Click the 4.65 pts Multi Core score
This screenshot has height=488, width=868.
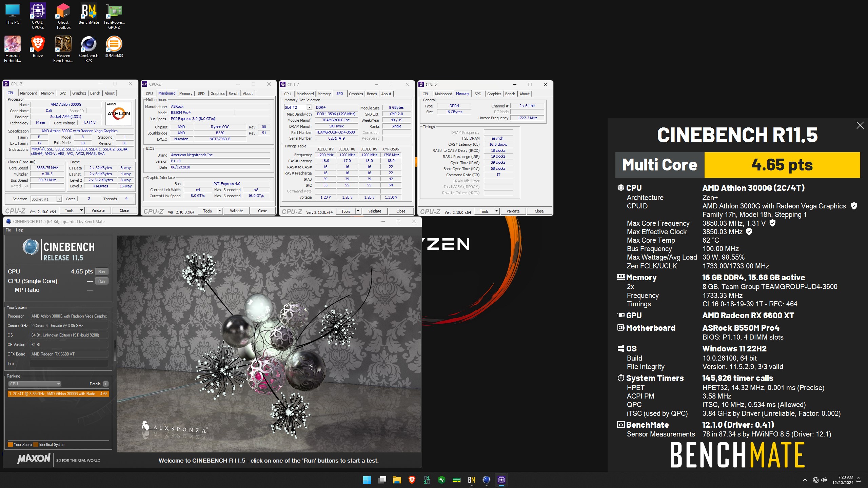[x=782, y=165]
